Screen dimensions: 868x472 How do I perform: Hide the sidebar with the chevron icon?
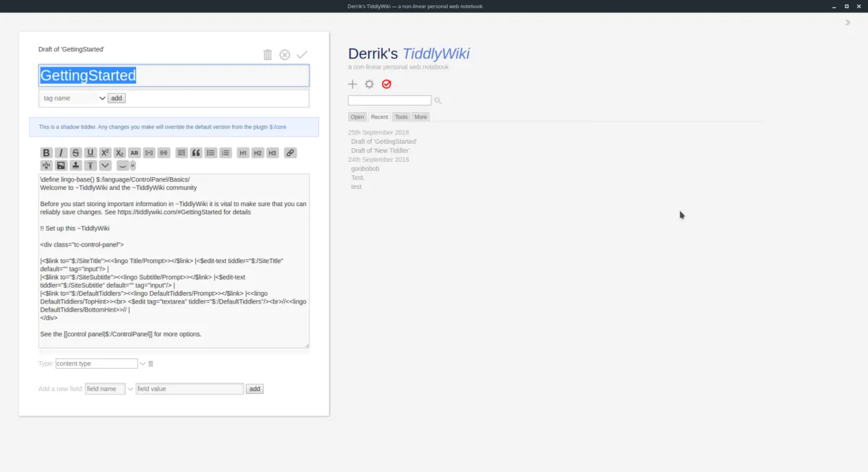coord(848,22)
